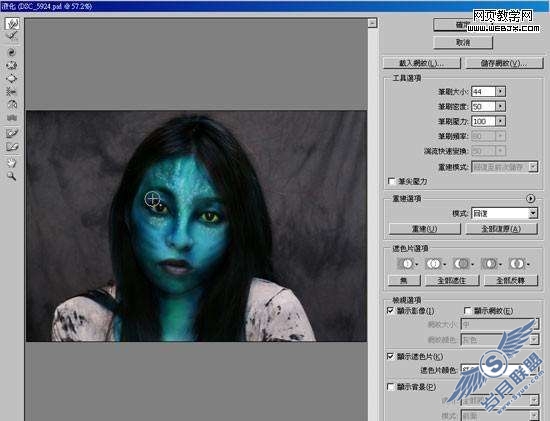Click the 全部反轉 invert all button

click(x=511, y=280)
